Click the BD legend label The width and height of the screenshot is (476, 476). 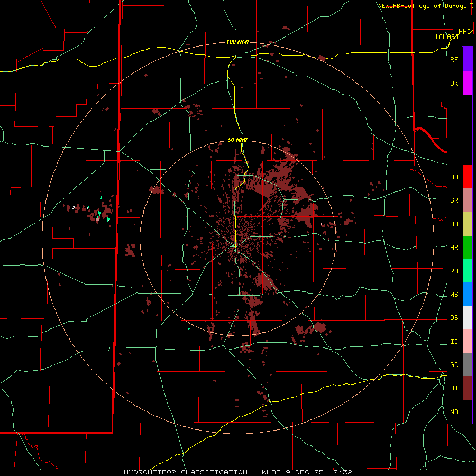454,224
